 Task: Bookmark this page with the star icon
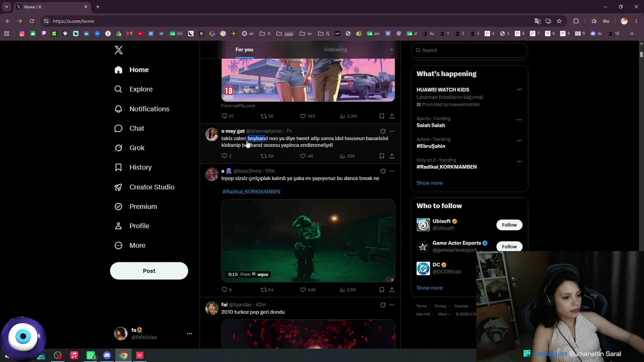coord(559,21)
